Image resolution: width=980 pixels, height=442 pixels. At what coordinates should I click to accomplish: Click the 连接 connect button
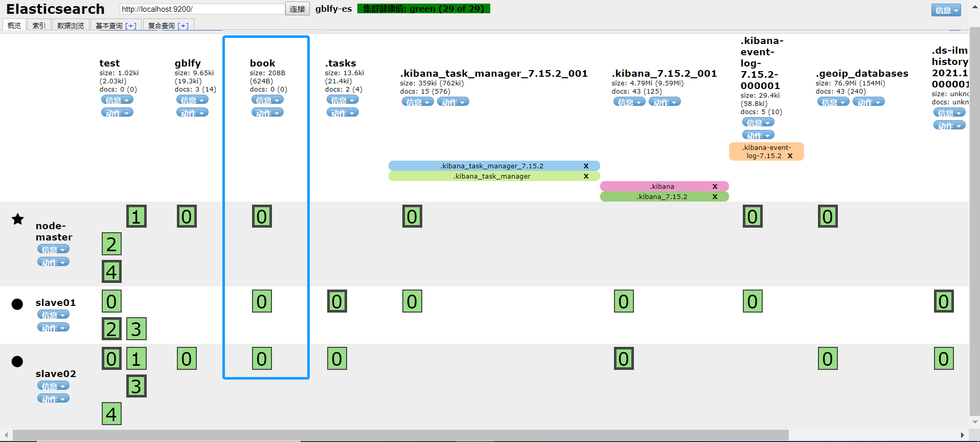pos(298,9)
